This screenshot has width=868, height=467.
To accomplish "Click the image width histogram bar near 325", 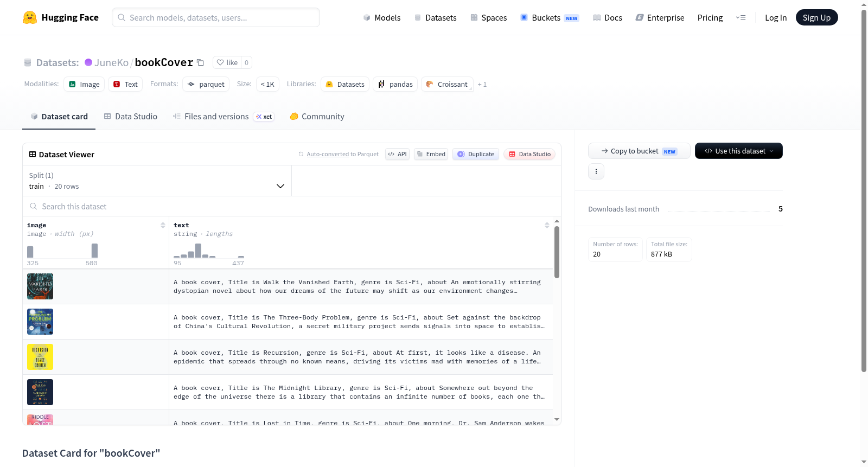I will 30,252.
